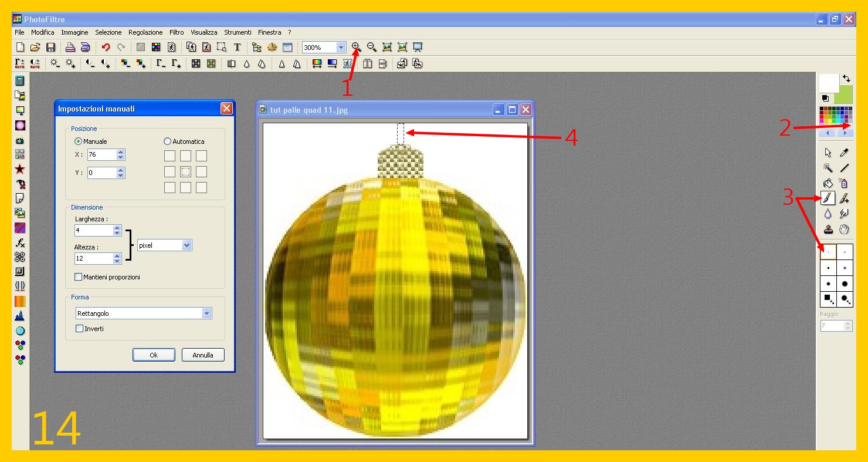The width and height of the screenshot is (868, 462).
Task: Open the Forma Rettangolo dropdown
Action: 206,313
